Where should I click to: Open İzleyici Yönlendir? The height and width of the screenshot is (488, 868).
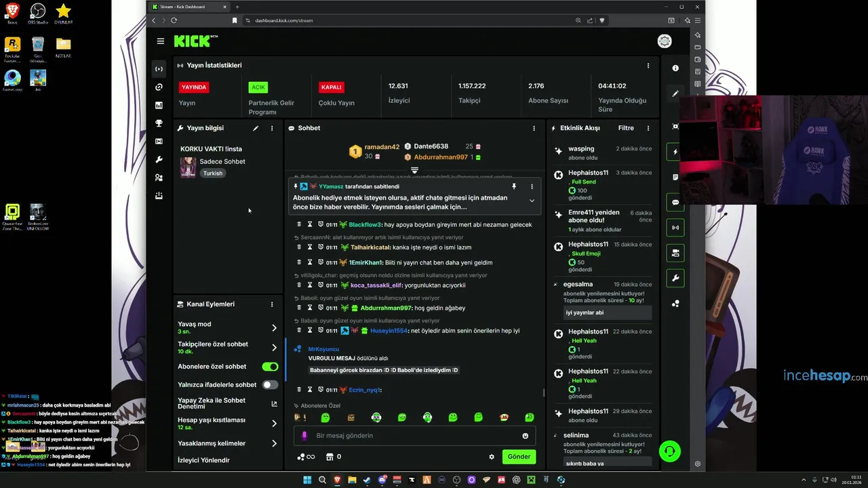point(203,460)
